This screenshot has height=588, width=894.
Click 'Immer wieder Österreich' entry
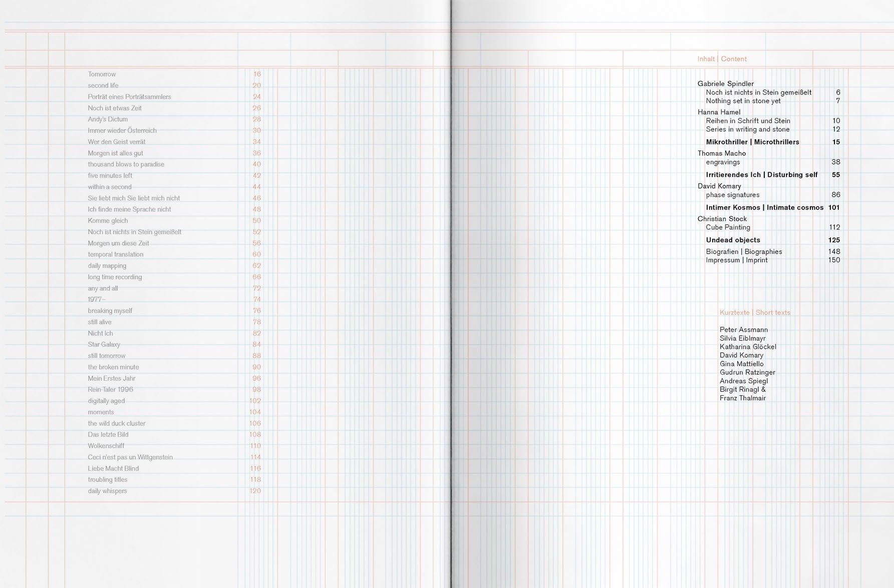(122, 131)
